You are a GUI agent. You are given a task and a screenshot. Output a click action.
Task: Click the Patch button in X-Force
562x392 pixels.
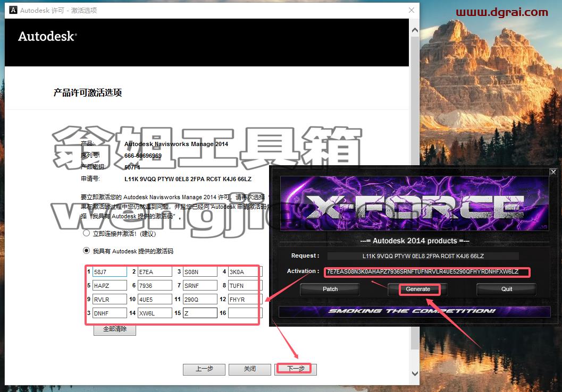pos(330,289)
